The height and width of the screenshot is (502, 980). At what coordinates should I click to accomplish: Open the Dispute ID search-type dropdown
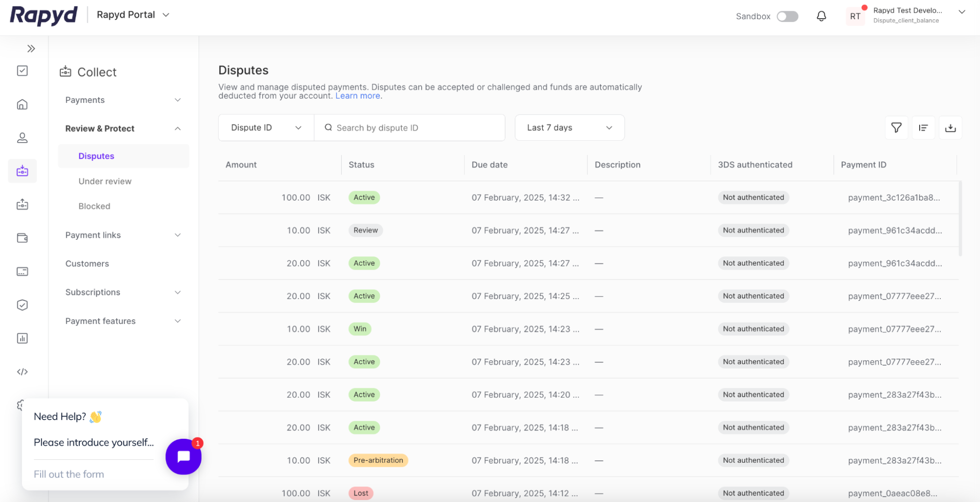coord(266,128)
